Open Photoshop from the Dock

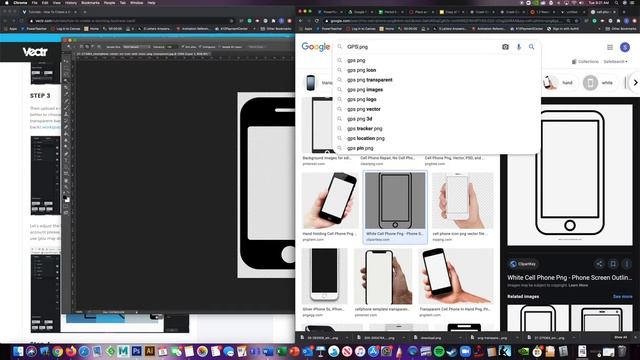[137, 351]
